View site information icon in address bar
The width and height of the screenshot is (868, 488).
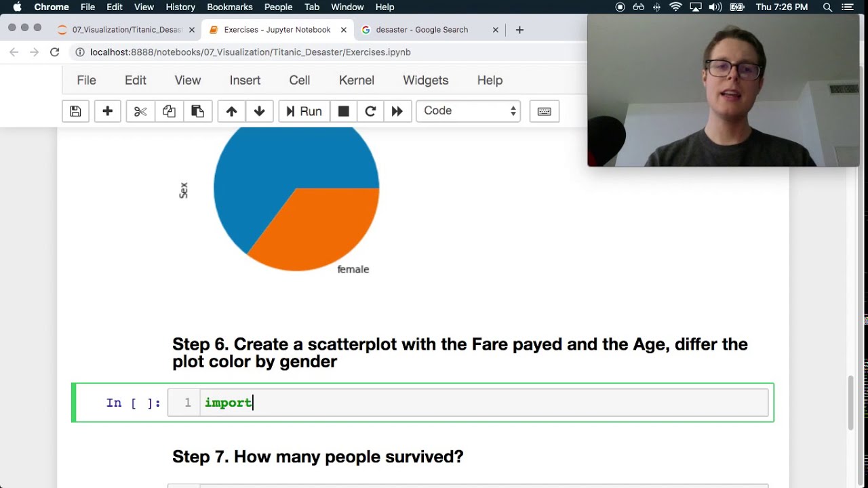(80, 52)
